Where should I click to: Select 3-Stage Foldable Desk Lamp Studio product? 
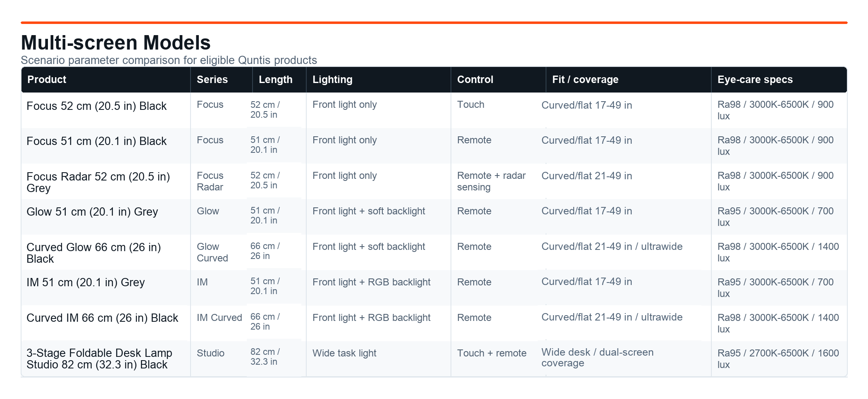(x=99, y=359)
